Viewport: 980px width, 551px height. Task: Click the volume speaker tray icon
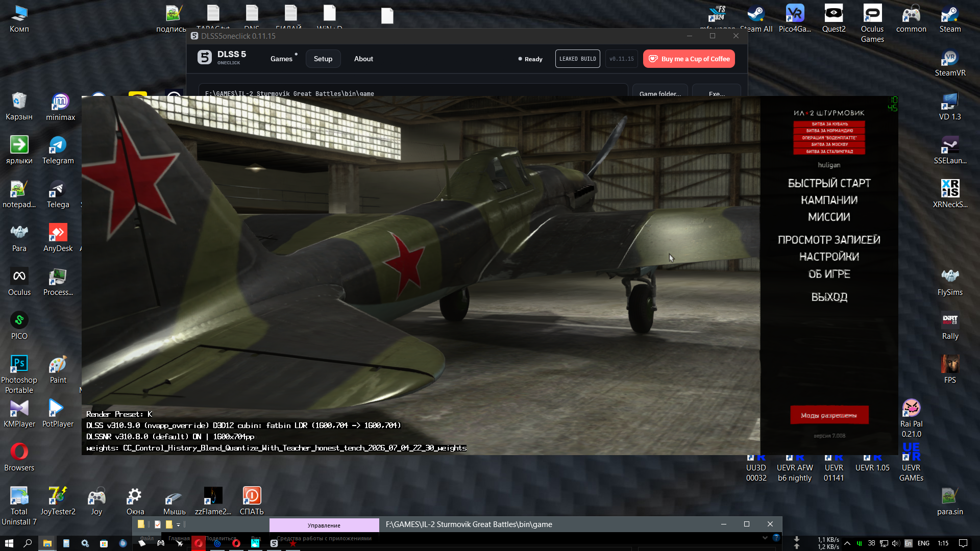coord(896,543)
